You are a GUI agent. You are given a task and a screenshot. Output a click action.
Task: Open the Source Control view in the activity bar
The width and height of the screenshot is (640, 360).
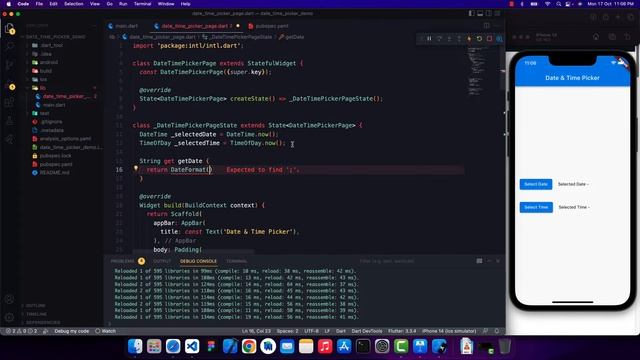[9, 64]
